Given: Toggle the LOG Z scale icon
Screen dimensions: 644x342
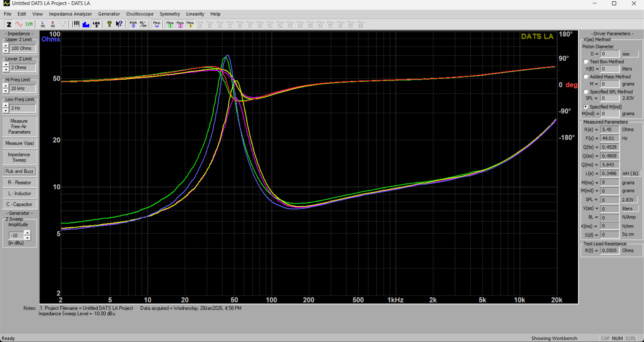Looking at the screenshot, I should [96, 24].
